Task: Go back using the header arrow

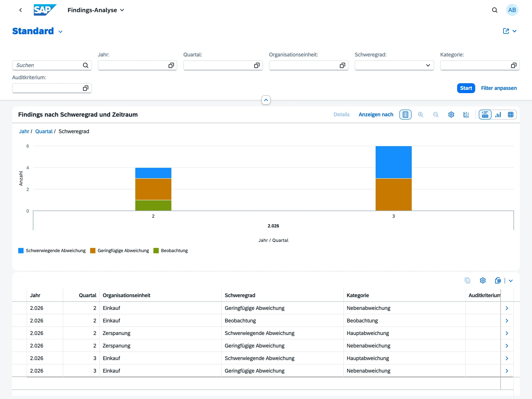Action: click(21, 10)
